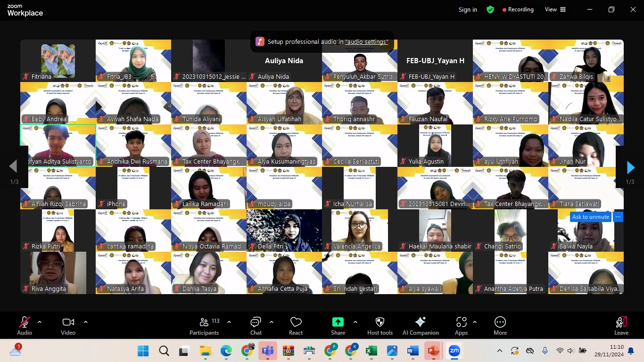The height and width of the screenshot is (362, 644).
Task: Toggle the Video camera on or off
Action: pos(68,322)
